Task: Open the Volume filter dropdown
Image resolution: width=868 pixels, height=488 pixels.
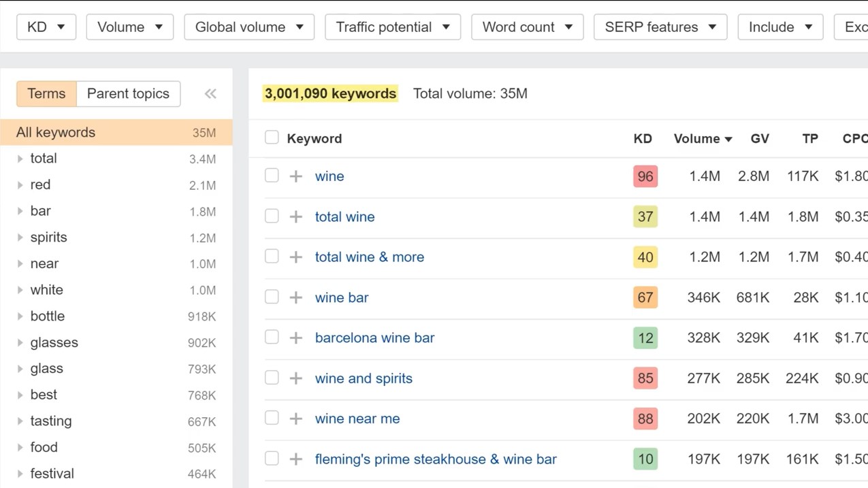Action: [x=130, y=27]
